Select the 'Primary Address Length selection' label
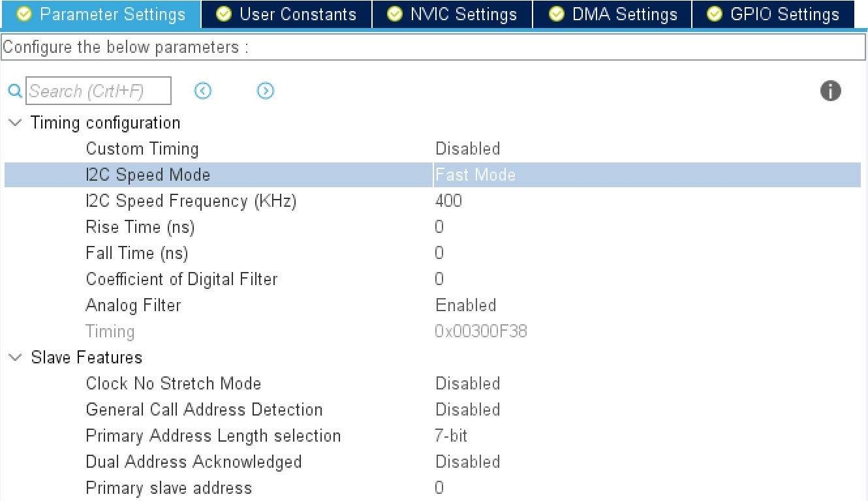The height and width of the screenshot is (501, 868). tap(213, 436)
